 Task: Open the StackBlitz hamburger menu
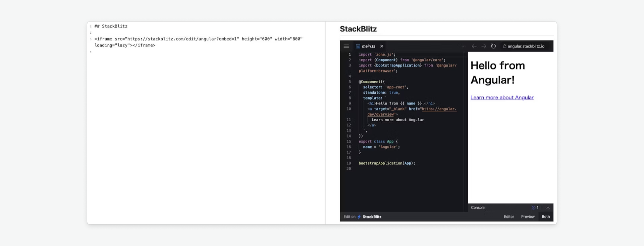point(346,46)
